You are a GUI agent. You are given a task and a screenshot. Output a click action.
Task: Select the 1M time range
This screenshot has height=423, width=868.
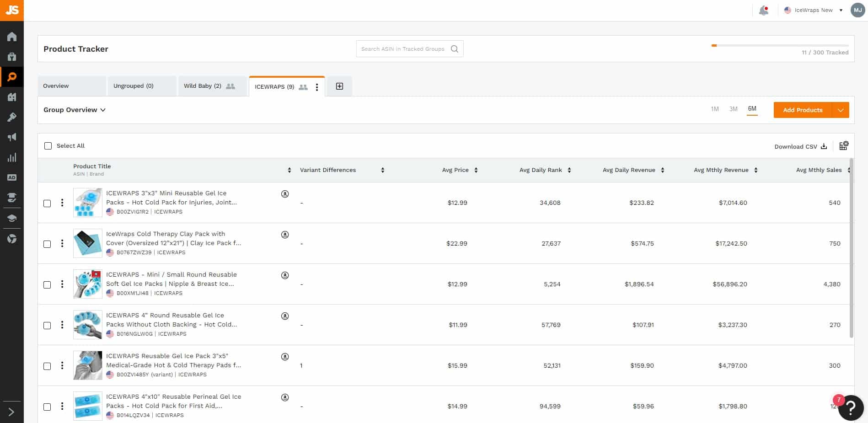[715, 109]
